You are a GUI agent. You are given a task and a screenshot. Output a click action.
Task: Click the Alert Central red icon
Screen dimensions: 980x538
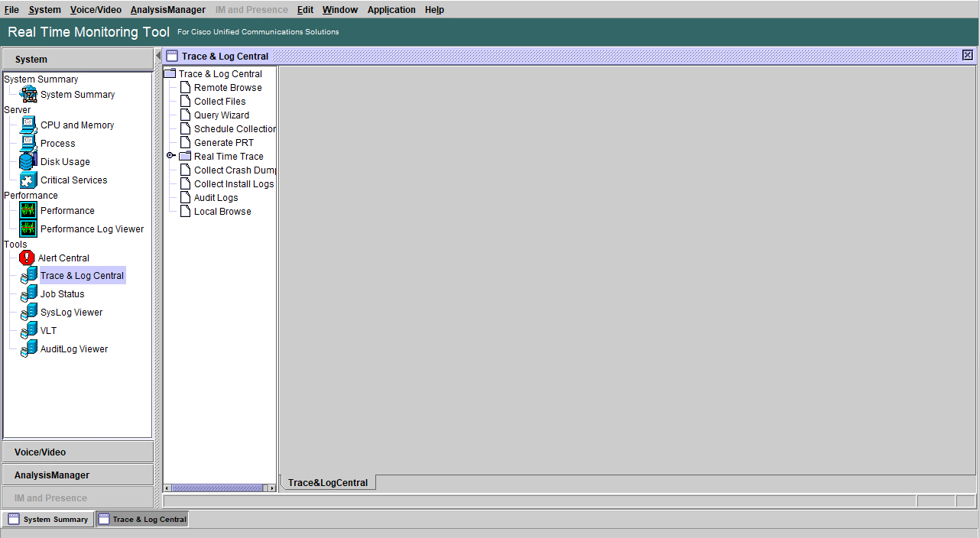(x=27, y=258)
